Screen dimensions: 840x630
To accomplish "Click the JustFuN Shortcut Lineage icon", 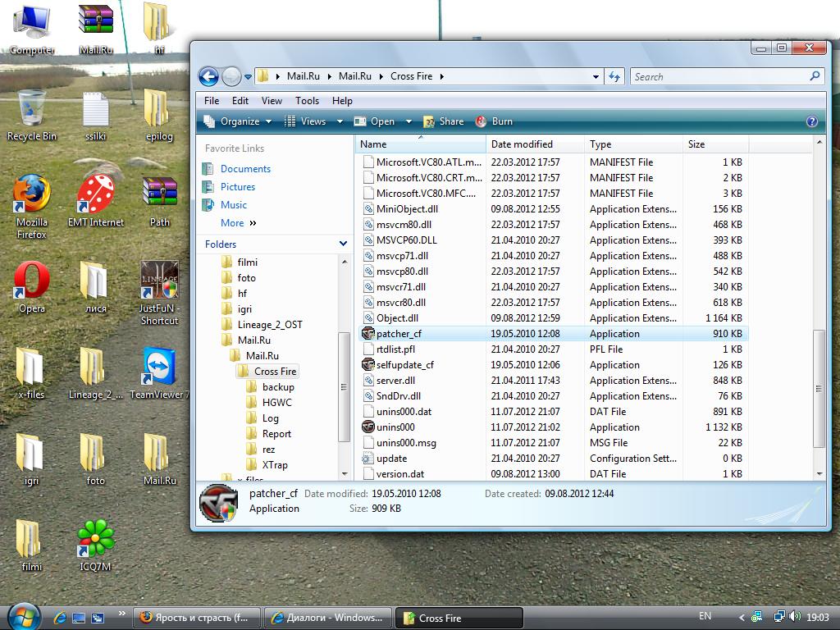I will (159, 293).
